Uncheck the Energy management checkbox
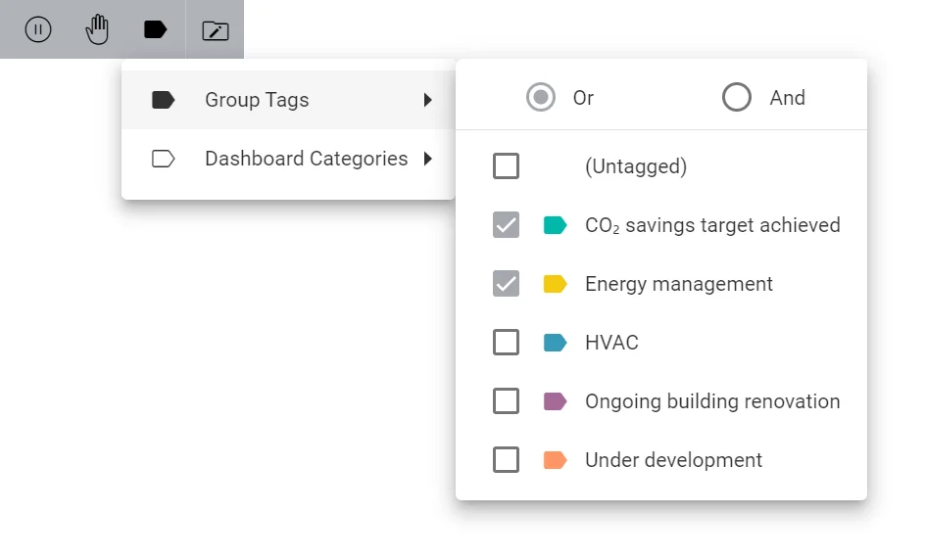 507,284
